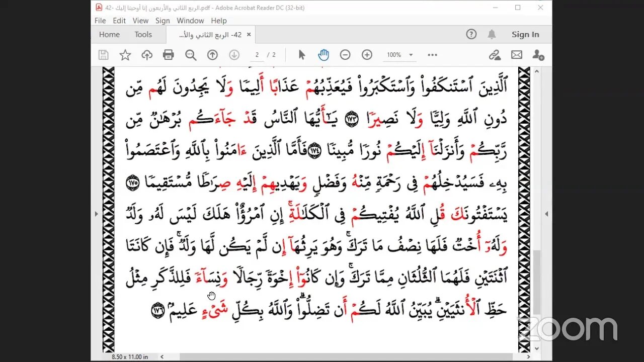This screenshot has height=362, width=644.
Task: Click the 100% zoom value field
Action: pos(394,55)
